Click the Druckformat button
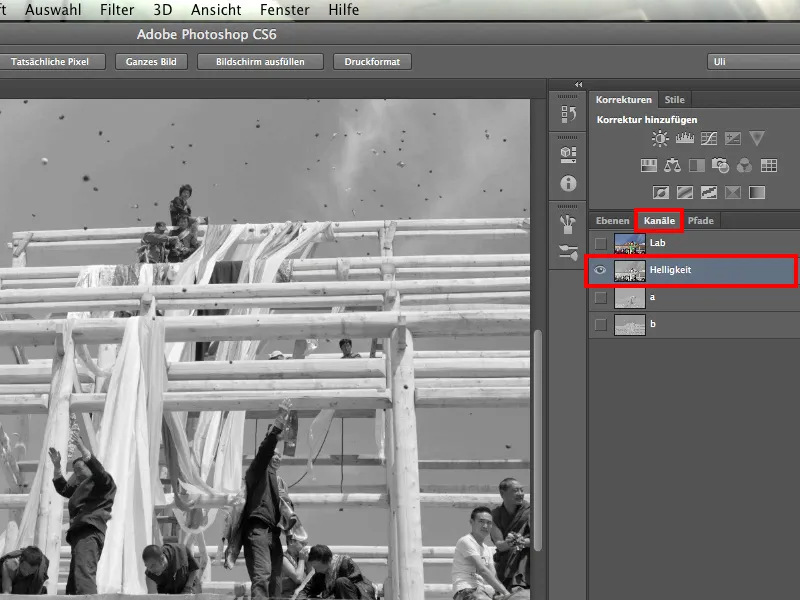The width and height of the screenshot is (800, 600). (372, 62)
